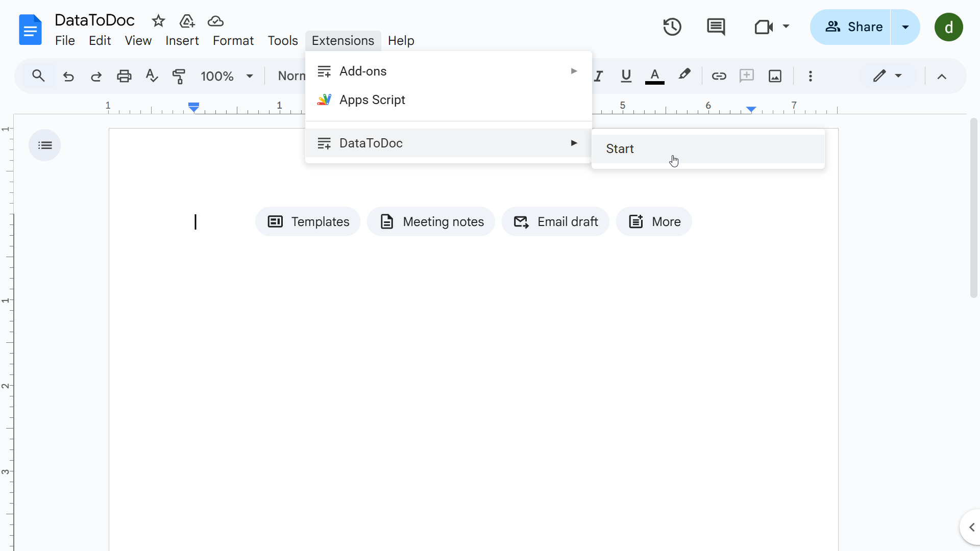Open the highlight color pen

[x=684, y=75]
